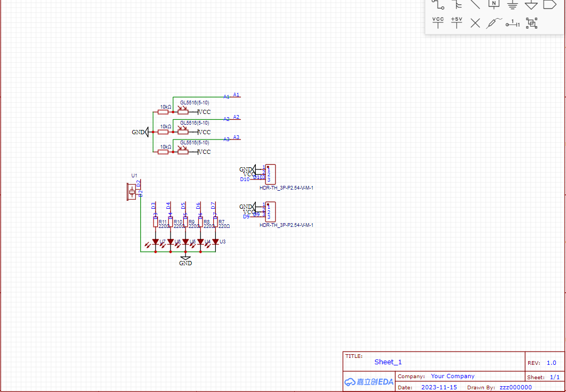Select the GL5516 photoresistor on the A3 branch

click(183, 151)
